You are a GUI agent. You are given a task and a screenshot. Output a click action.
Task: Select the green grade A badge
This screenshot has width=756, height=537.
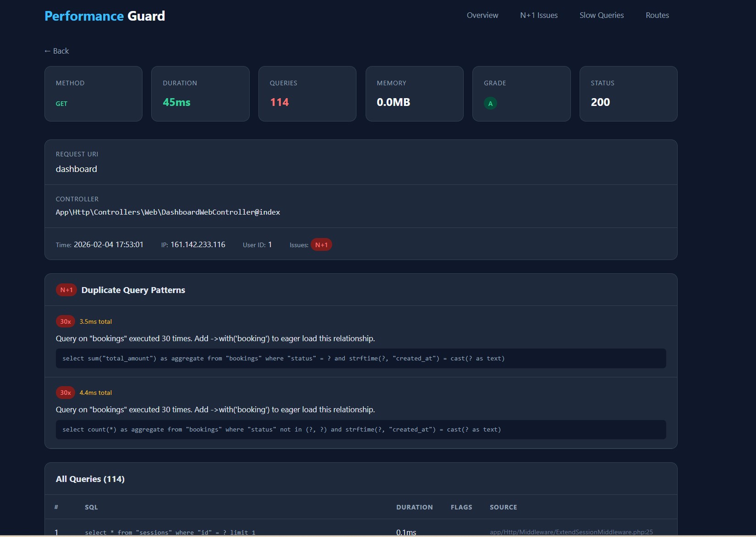[x=490, y=103]
